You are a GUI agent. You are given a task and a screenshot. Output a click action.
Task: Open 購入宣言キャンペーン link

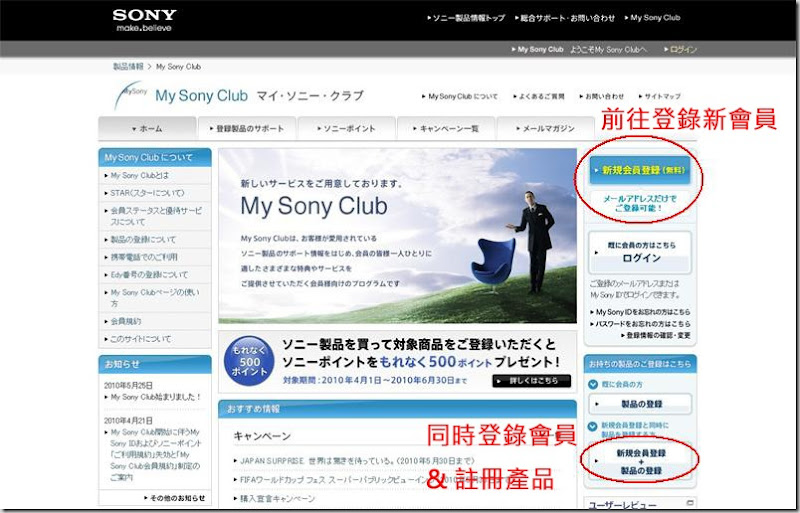pos(274,498)
